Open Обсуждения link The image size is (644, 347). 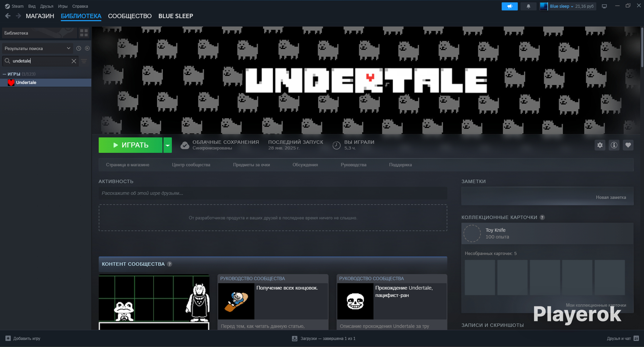click(305, 165)
